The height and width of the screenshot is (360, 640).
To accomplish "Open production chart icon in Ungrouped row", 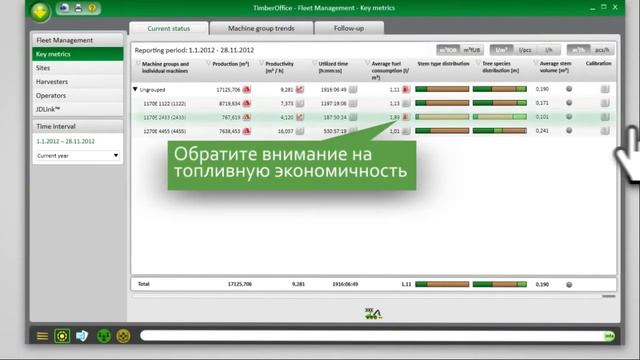I will pos(247,89).
